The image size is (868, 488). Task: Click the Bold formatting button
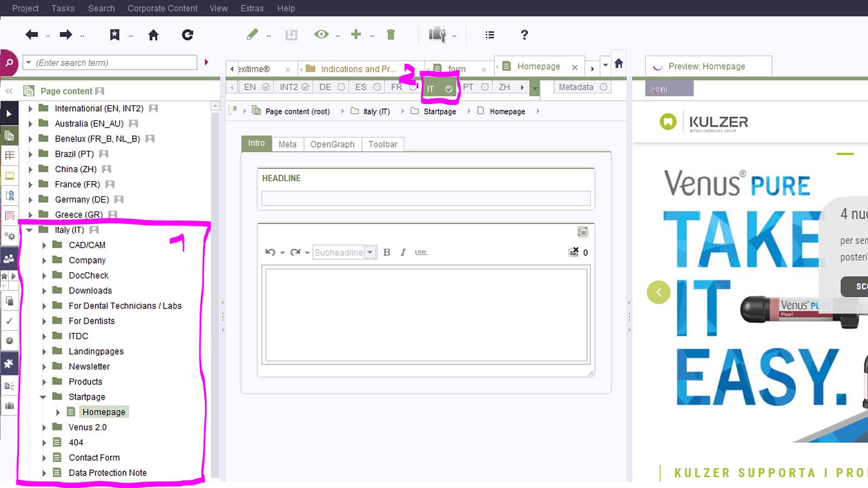(387, 252)
